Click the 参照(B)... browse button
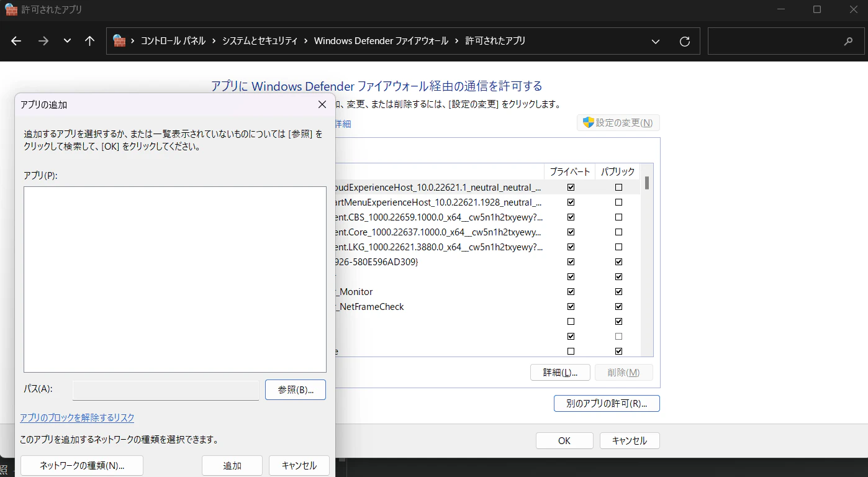This screenshot has width=868, height=477. click(x=296, y=389)
